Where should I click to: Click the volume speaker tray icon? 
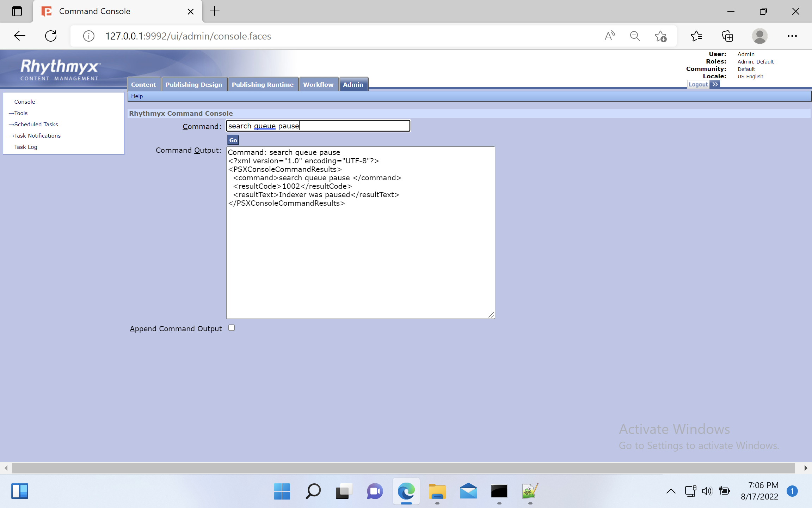coord(707,491)
